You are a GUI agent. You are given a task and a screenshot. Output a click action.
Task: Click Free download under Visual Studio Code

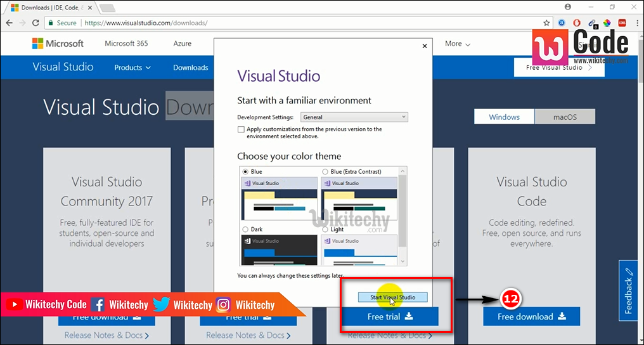tap(531, 316)
